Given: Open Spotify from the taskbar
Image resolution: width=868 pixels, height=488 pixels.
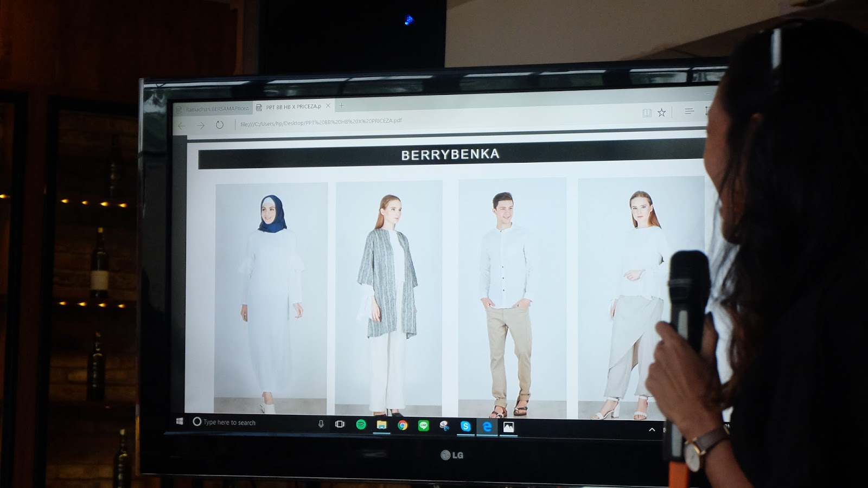Looking at the screenshot, I should click(x=361, y=425).
